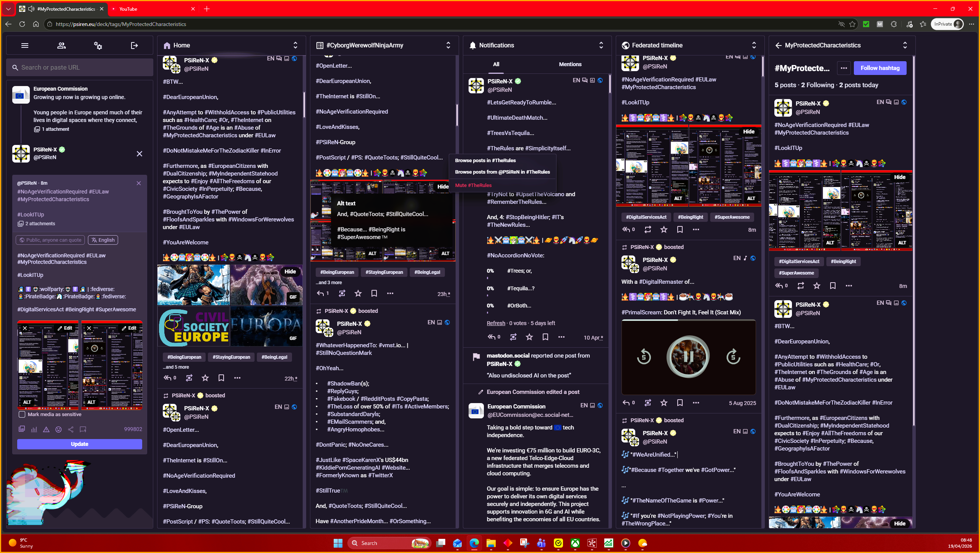This screenshot has height=553, width=980.
Task: Pause the playing audio track
Action: pyautogui.click(x=688, y=357)
